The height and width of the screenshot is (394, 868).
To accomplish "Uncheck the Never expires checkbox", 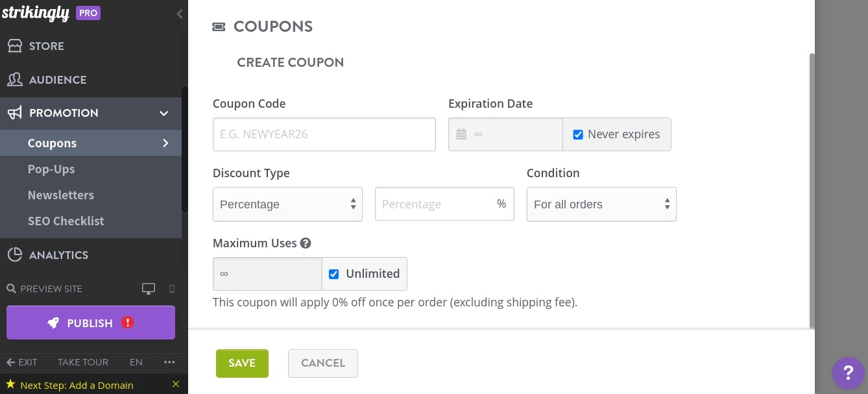I will click(x=577, y=134).
